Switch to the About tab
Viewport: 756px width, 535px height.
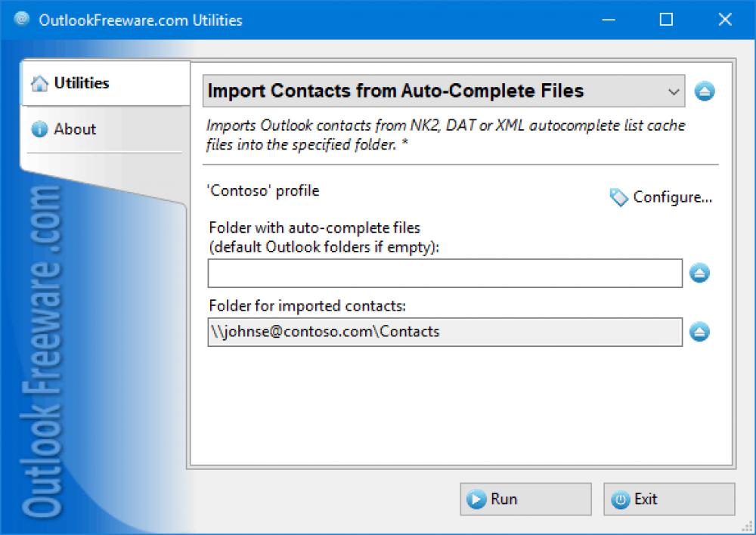[75, 129]
